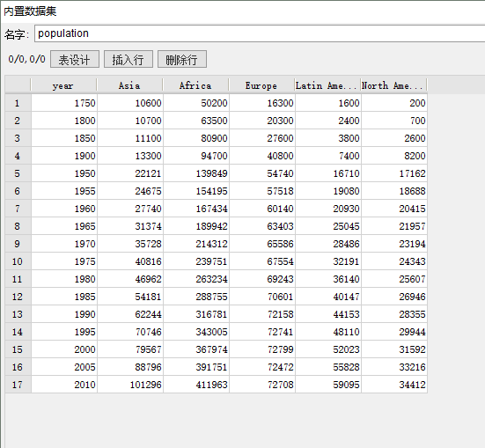Image resolution: width=485 pixels, height=448 pixels.
Task: Click the 删除行 button
Action: [x=182, y=59]
